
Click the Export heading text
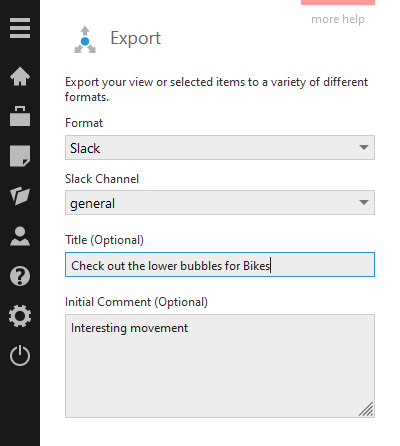tap(136, 38)
